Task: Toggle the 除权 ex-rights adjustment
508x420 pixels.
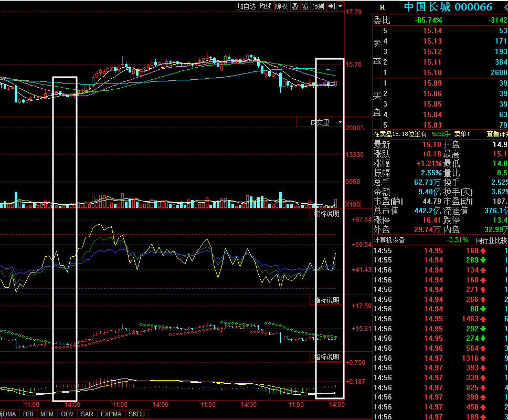Action: point(281,6)
